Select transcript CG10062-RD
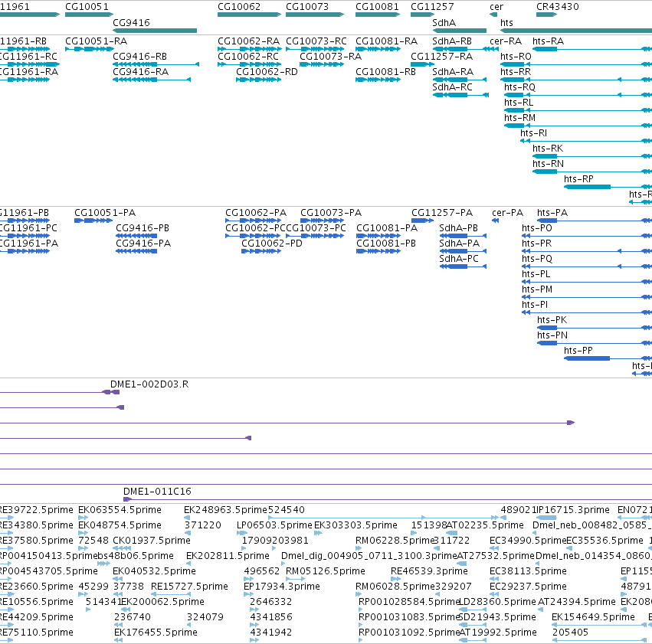This screenshot has height=644, width=652. (x=267, y=72)
